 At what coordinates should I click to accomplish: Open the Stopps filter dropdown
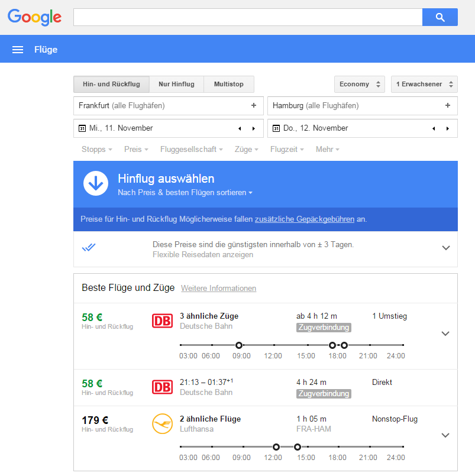click(x=97, y=150)
